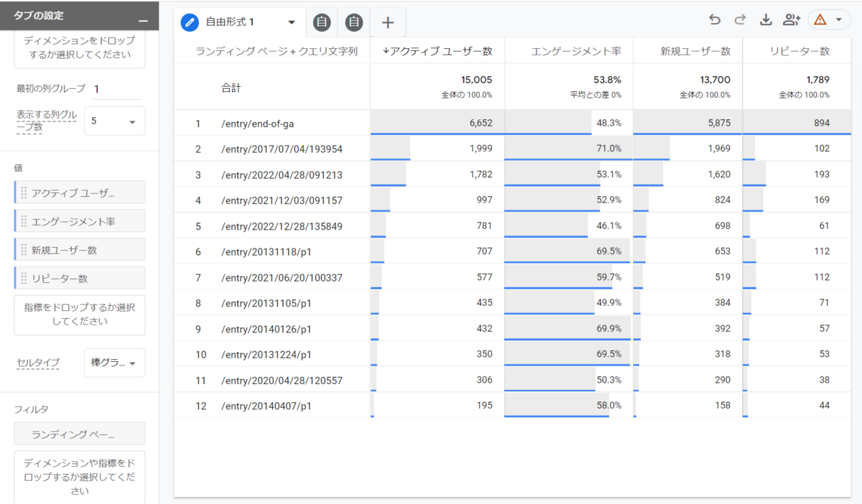Sort by リピーター数 column header
This screenshot has width=862, height=504.
797,51
